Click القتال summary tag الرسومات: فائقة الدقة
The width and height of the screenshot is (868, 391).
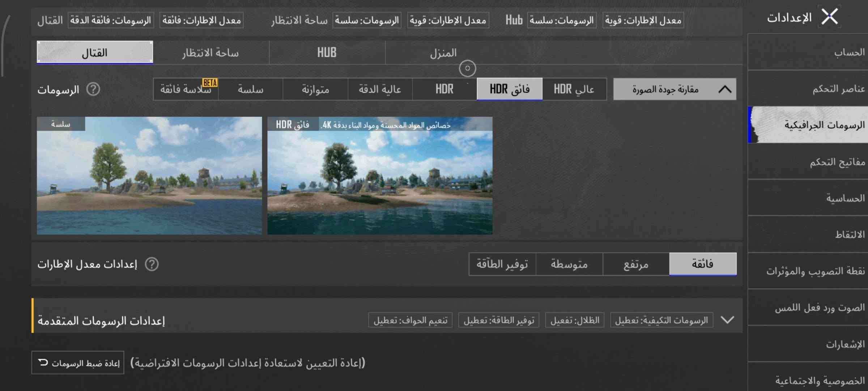[111, 20]
